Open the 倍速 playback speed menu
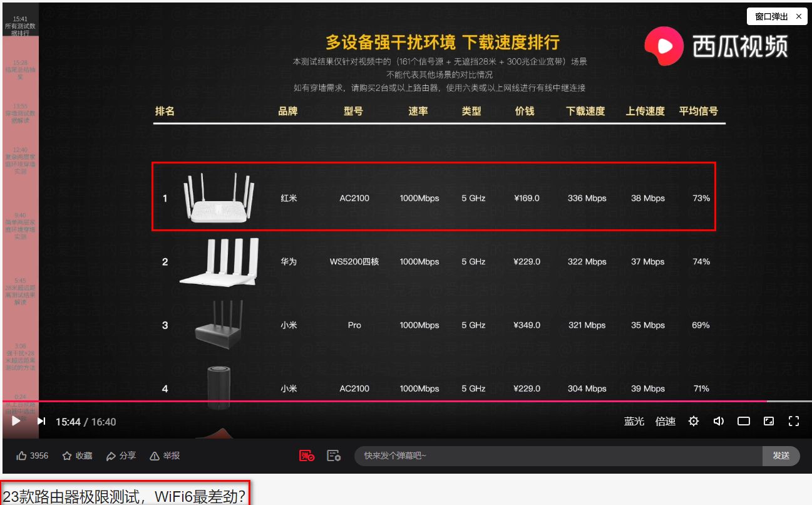812x505 pixels. tap(666, 421)
